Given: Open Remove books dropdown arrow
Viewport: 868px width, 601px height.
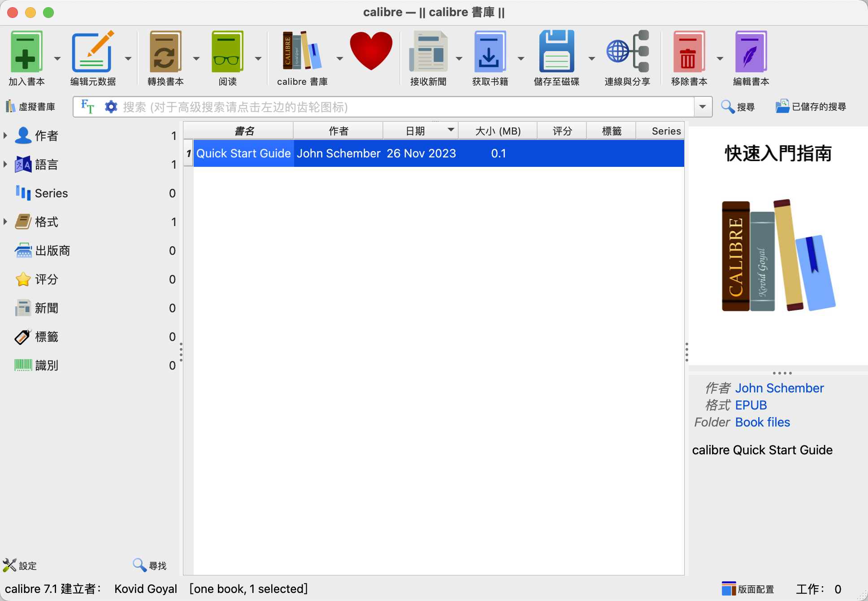Looking at the screenshot, I should click(720, 59).
